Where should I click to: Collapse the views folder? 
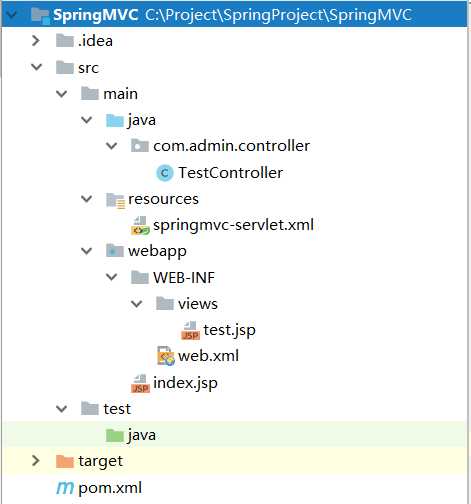(137, 303)
